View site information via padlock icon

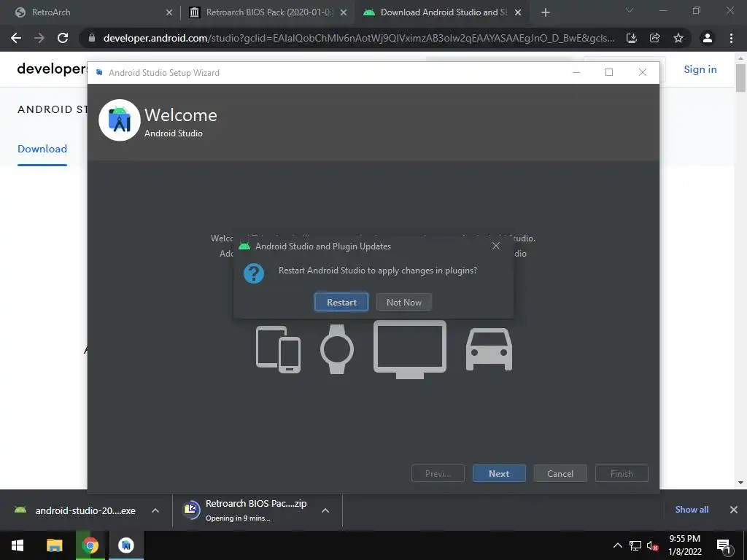click(91, 38)
